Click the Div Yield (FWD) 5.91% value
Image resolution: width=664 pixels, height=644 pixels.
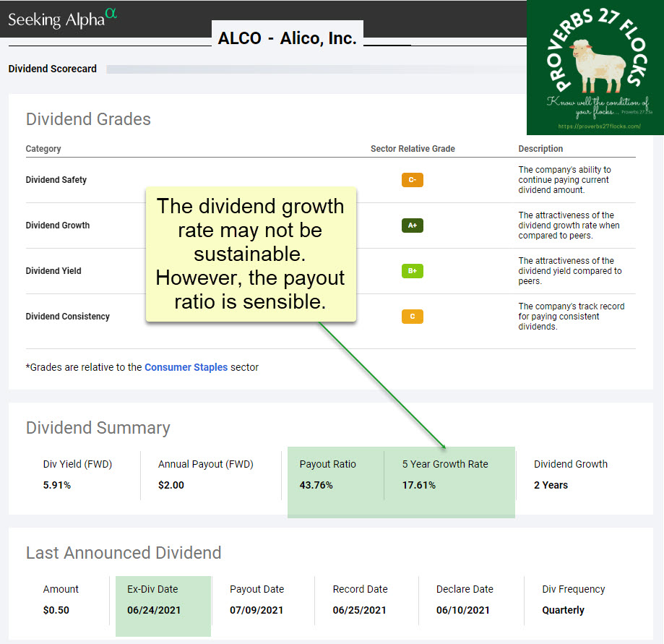coord(57,485)
